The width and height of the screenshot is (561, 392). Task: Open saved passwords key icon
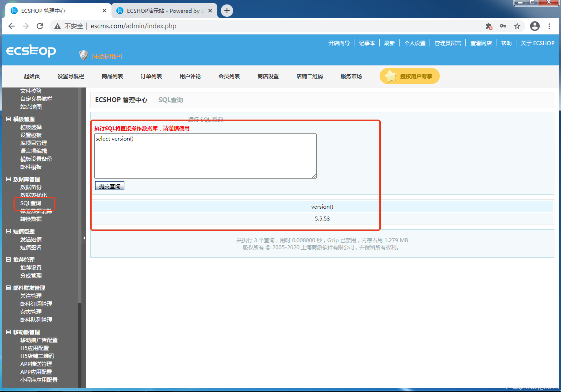[503, 26]
